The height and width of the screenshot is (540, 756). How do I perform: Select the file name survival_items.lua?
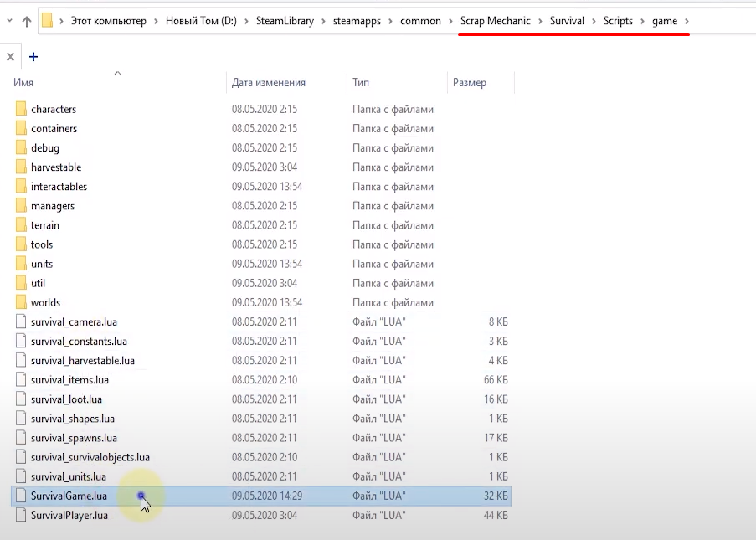(x=70, y=380)
